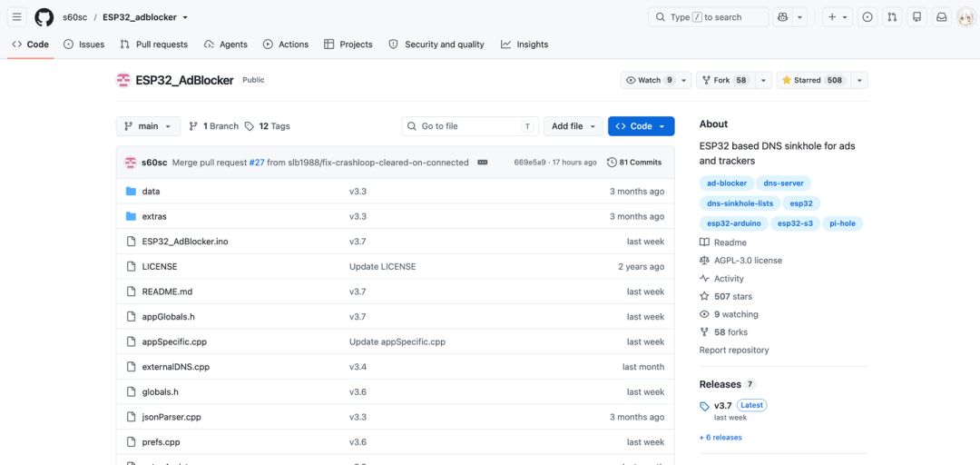Click the AGPL-3.0 license scale icon
This screenshot has height=465, width=980.
tap(704, 261)
